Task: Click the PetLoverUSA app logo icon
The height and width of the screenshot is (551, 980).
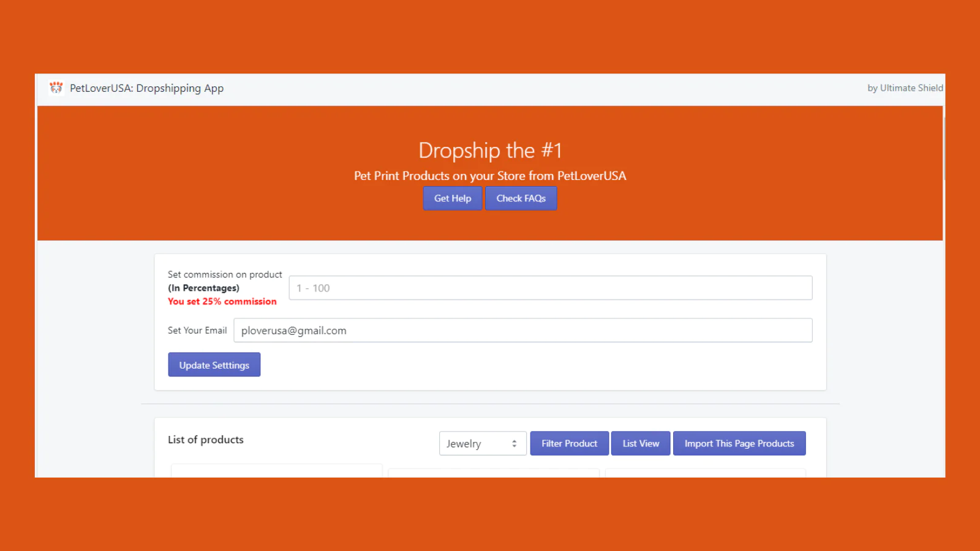Action: 56,88
